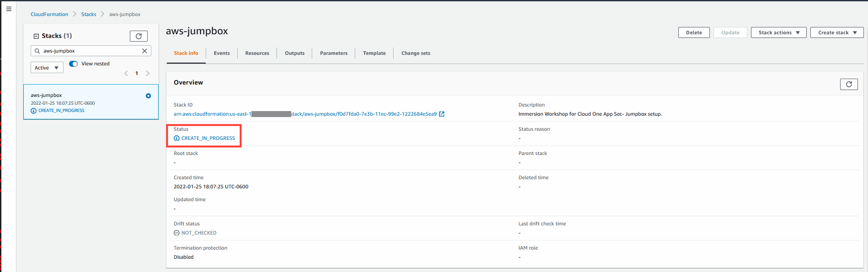868x272 pixels.
Task: Go to previous stacks page
Action: pyautogui.click(x=126, y=73)
